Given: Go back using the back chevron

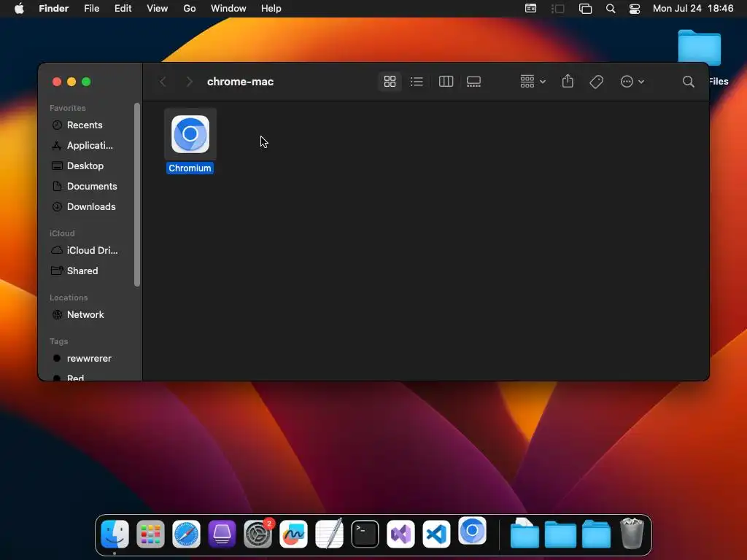Looking at the screenshot, I should [163, 82].
